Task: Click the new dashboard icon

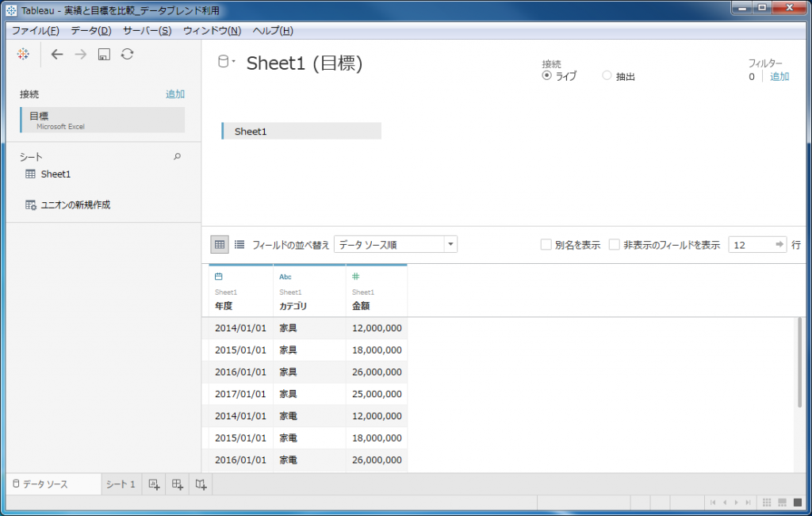Action: coord(178,484)
